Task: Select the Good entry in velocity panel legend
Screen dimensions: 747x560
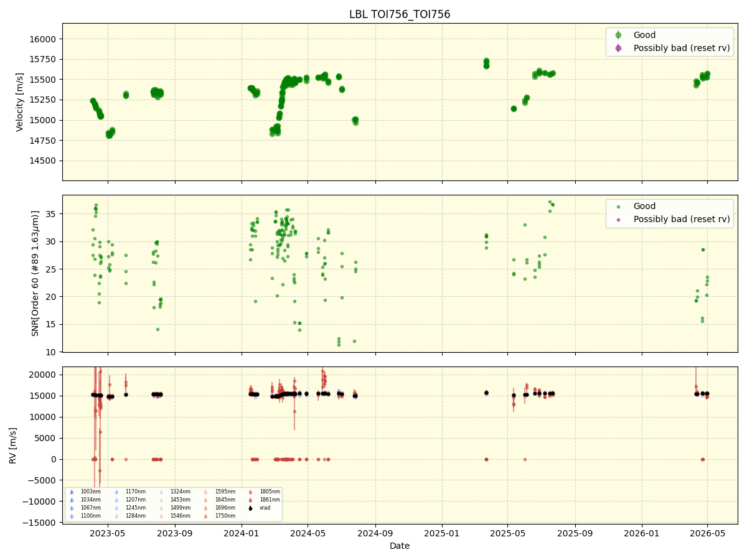Action: coord(644,35)
